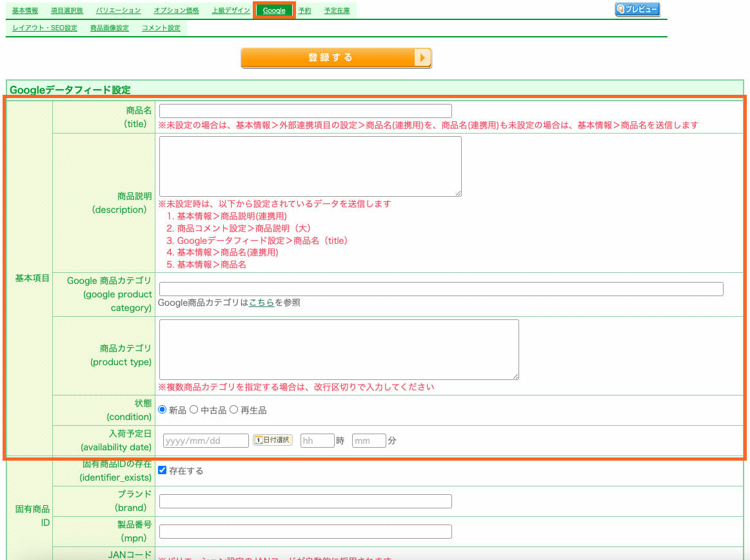Open the レイアウト・SEO設定 sub-tab
The image size is (750, 560).
pos(44,28)
